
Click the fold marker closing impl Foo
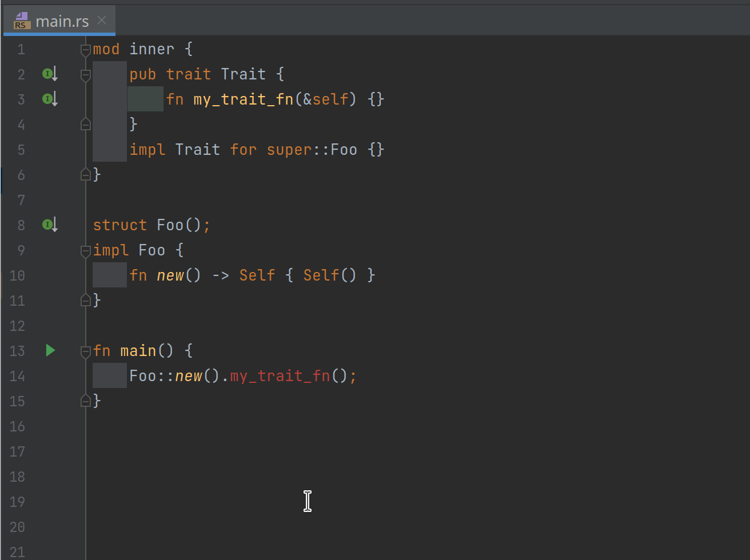coord(85,300)
